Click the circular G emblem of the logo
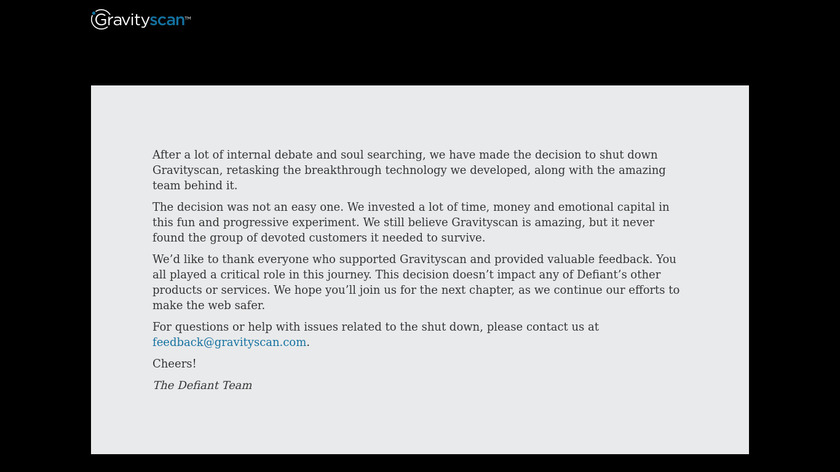840x472 pixels. (99, 19)
